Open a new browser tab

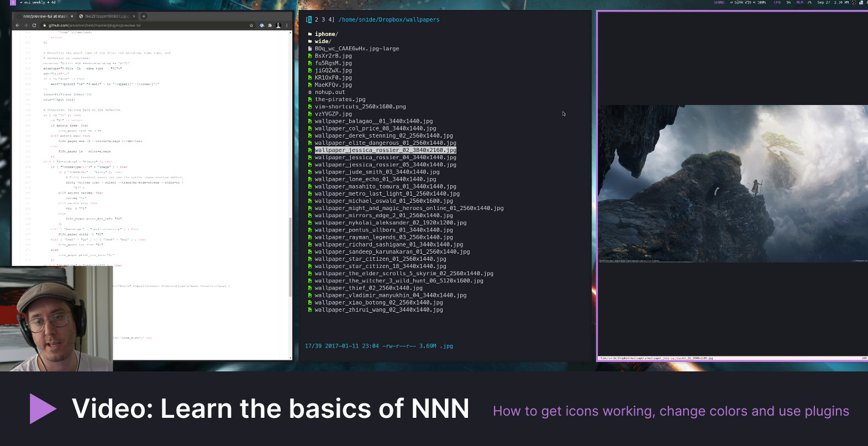coord(144,17)
